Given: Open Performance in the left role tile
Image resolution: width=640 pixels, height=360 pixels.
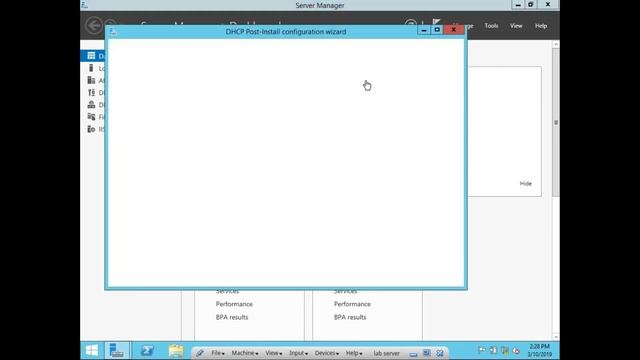Looking at the screenshot, I should tap(234, 304).
